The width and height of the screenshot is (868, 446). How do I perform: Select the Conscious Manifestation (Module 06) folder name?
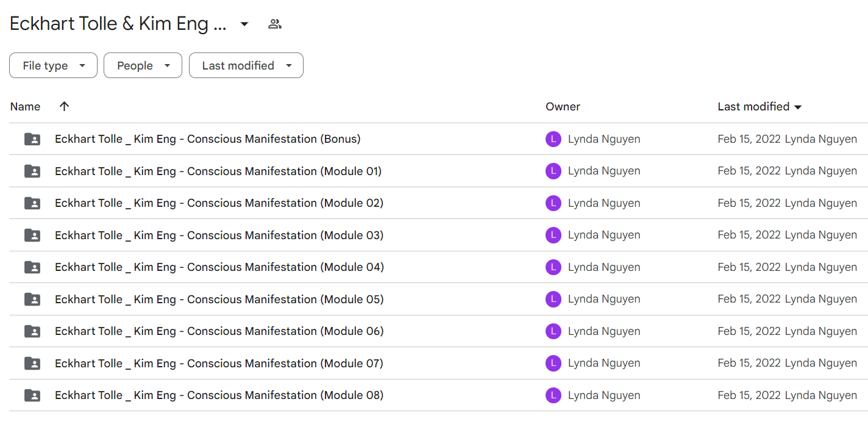point(219,331)
